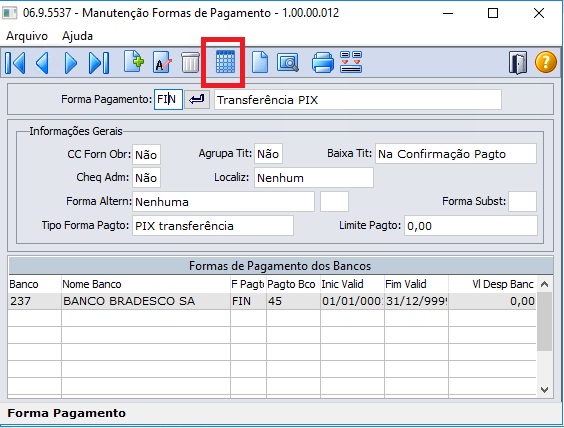564x428 pixels.
Task: Focus the Forma Pagamento code field
Action: click(168, 100)
